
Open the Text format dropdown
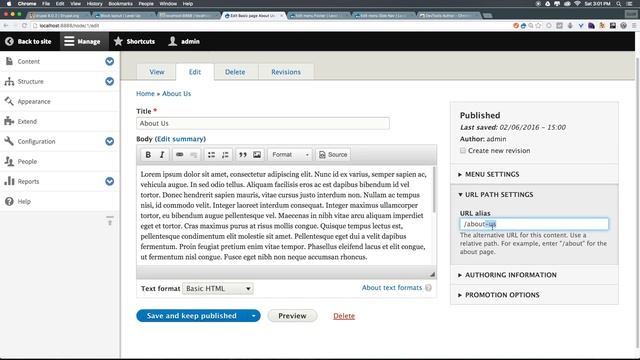click(218, 289)
